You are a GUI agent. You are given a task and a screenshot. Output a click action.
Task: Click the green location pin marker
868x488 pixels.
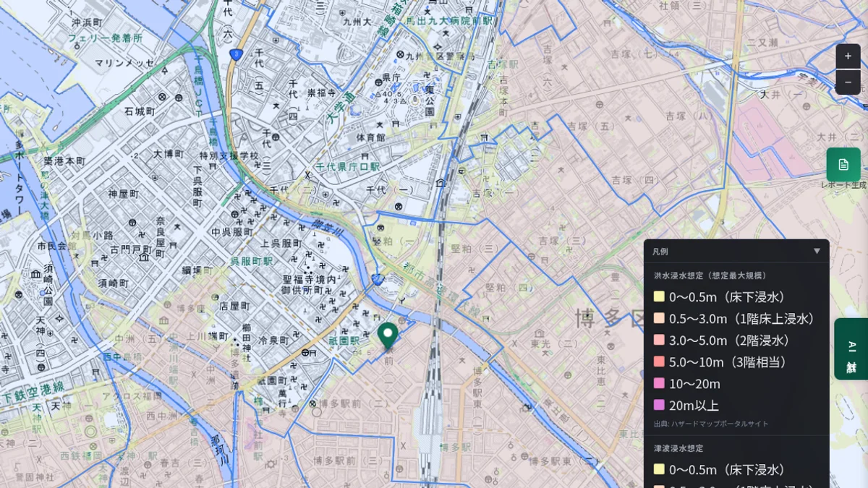pos(388,336)
